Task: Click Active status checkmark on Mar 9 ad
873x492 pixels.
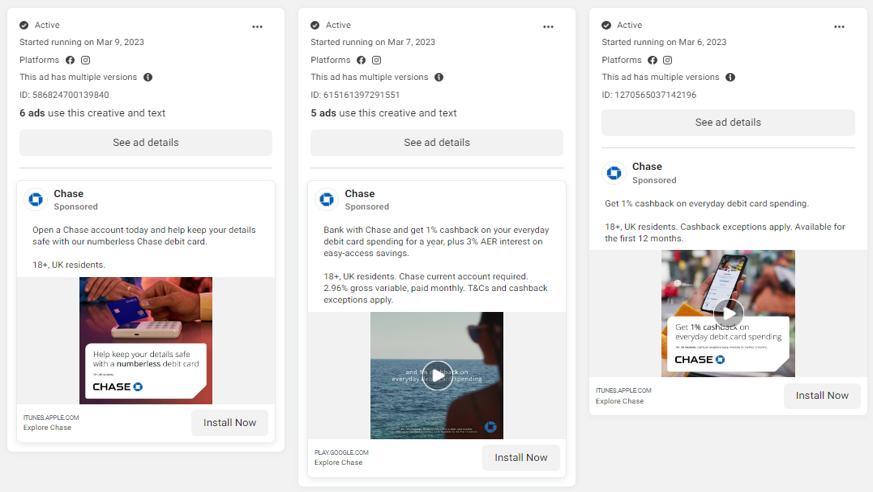Action: (24, 25)
